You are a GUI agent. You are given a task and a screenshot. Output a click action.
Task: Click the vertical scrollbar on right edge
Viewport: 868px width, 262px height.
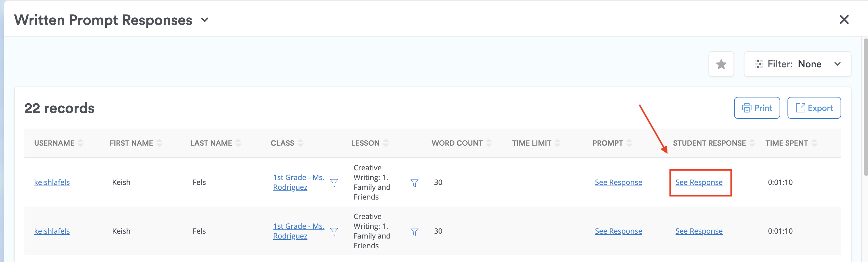pos(865,108)
